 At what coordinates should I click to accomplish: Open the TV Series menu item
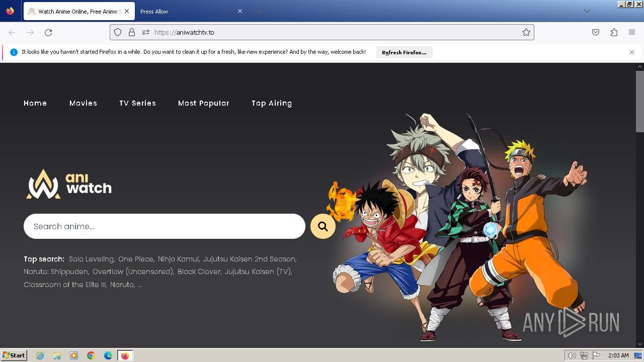137,103
